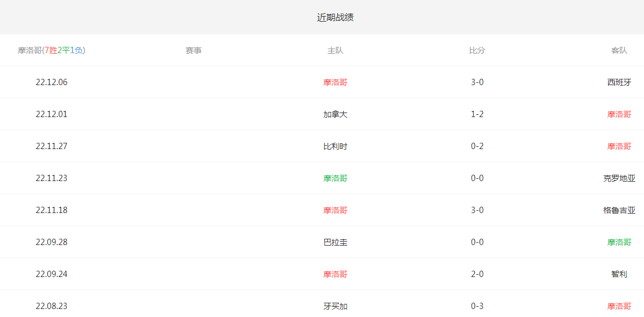The width and height of the screenshot is (644, 317).
Task: Open away team 摩洛哥 in the 22.11.27 row
Action: (619, 146)
